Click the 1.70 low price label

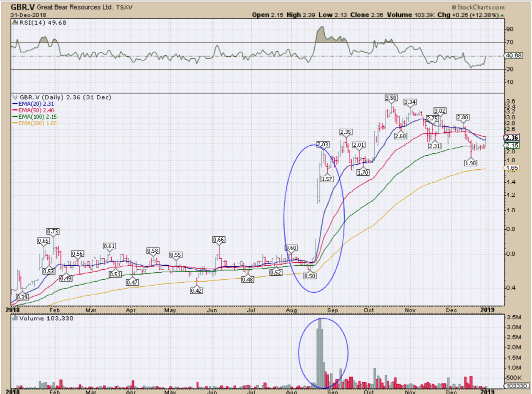(363, 172)
